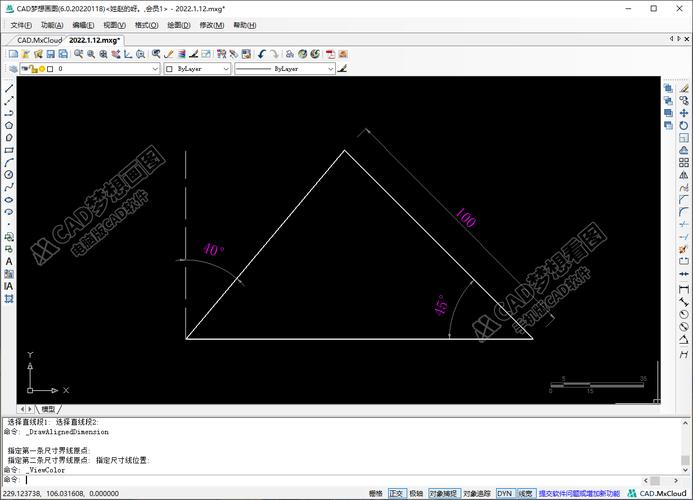Viewport: 693px width, 500px height.
Task: Click the New file icon
Action: tap(13, 54)
